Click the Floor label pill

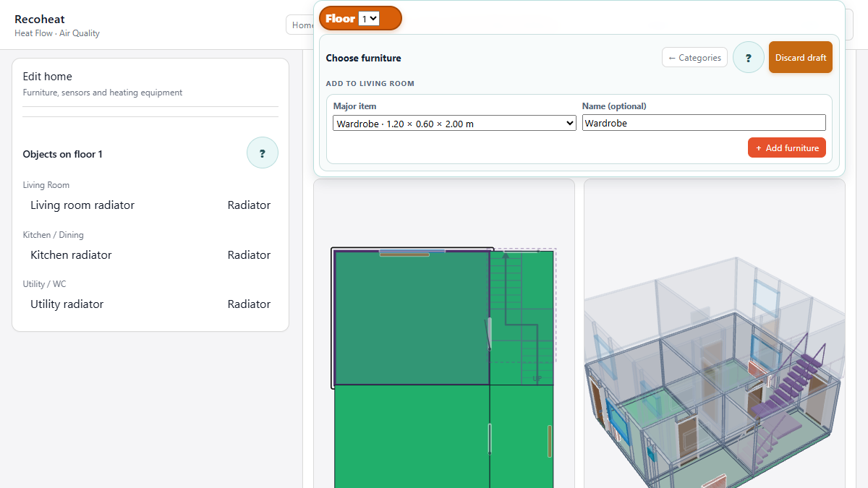point(360,18)
